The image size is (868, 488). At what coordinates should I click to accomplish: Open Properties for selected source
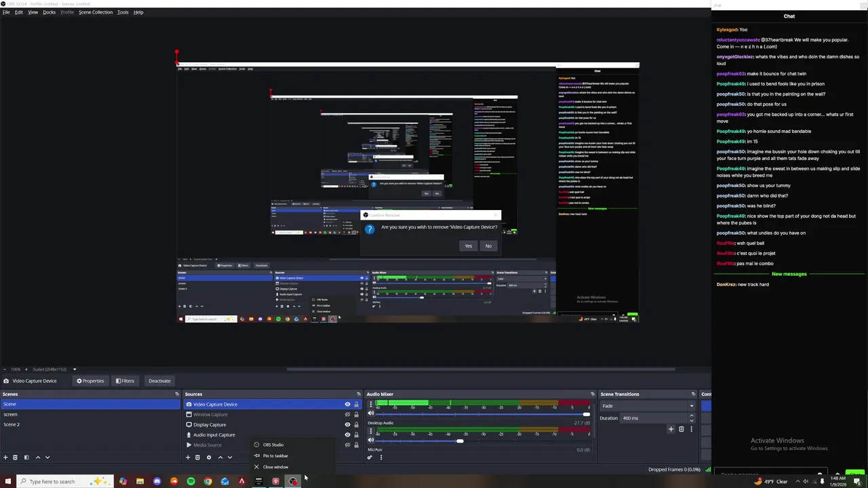point(90,381)
